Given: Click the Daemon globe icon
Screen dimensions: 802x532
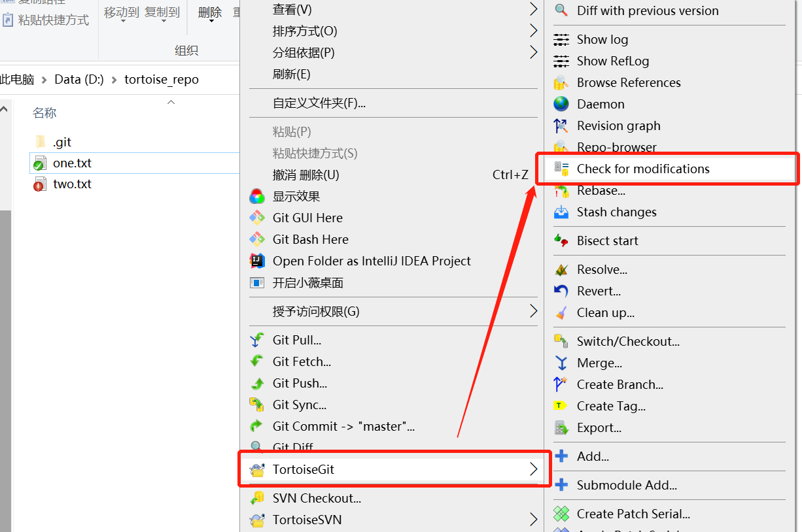Looking at the screenshot, I should coord(561,105).
